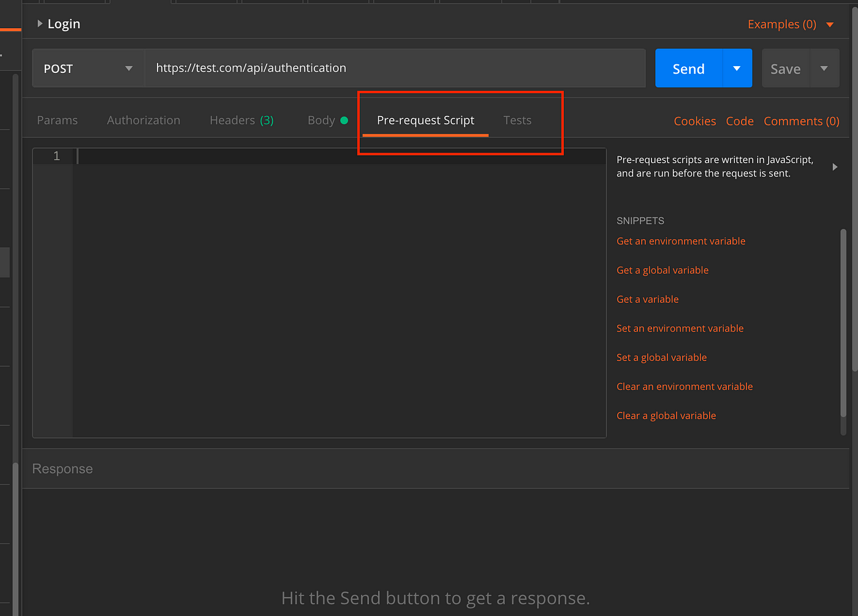Viewport: 858px width, 616px height.
Task: Click the SNIPPETS heading
Action: click(x=640, y=221)
